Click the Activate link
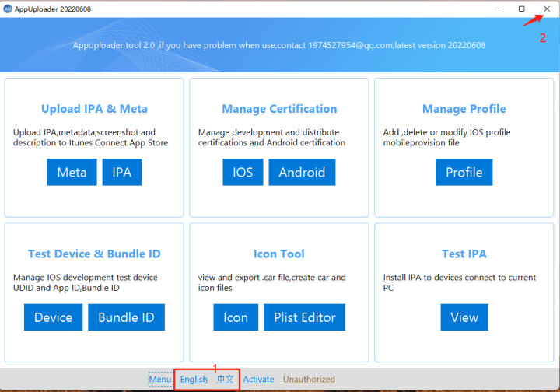Viewport: 560px width, 392px height. (258, 379)
